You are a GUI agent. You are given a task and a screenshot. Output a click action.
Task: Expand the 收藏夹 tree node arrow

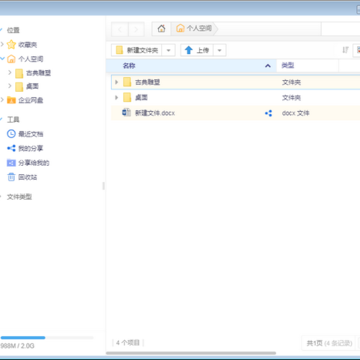[x=2, y=44]
